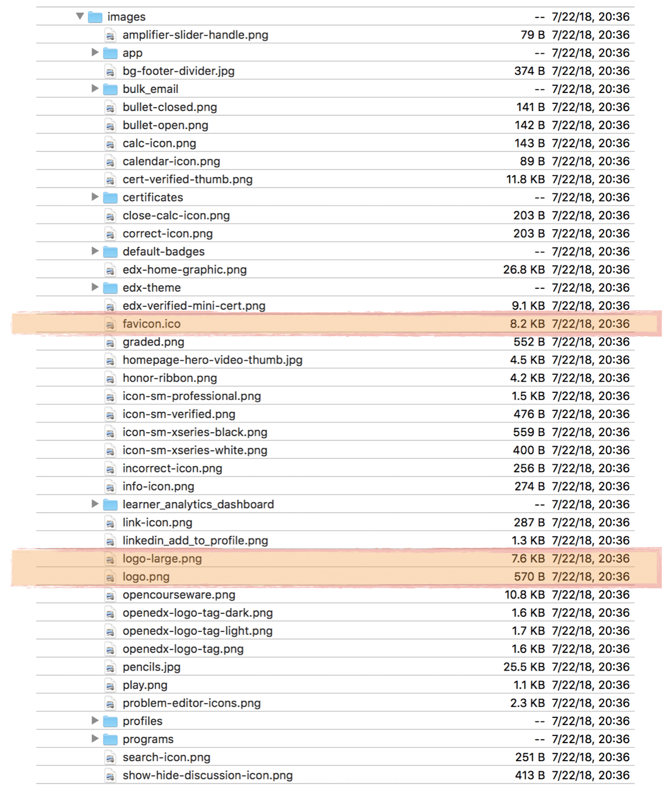The width and height of the screenshot is (672, 801).
Task: Click the link-icon.png file icon
Action: pos(110,523)
